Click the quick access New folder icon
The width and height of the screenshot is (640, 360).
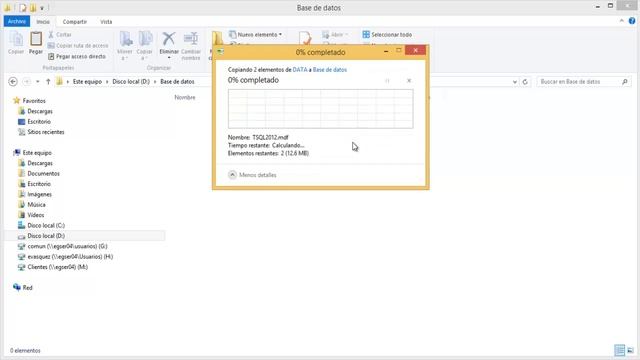33,8
